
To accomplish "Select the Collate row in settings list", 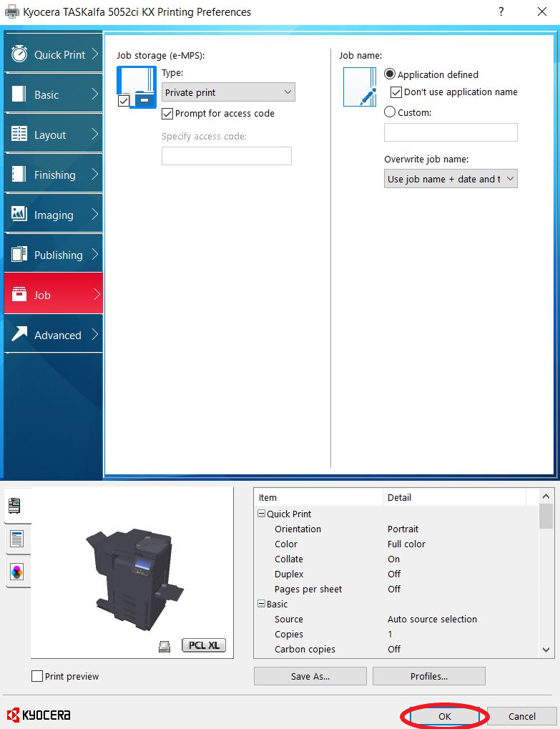I will (x=395, y=559).
